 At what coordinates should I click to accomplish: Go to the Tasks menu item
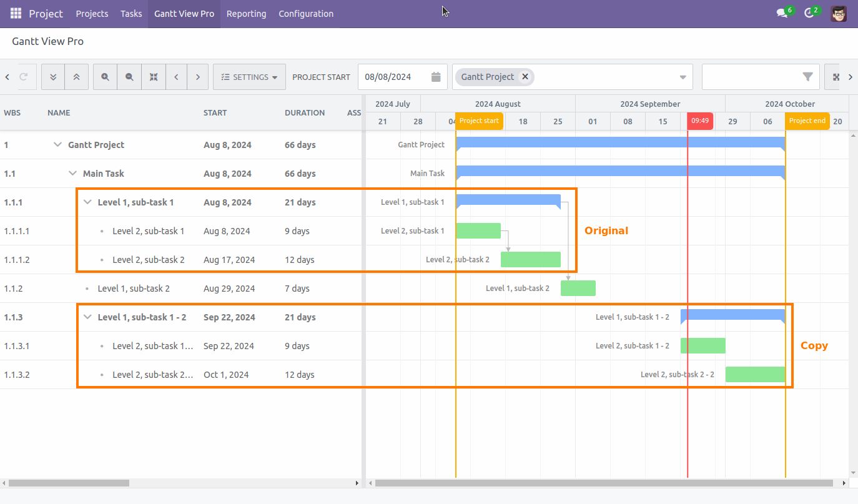point(131,13)
